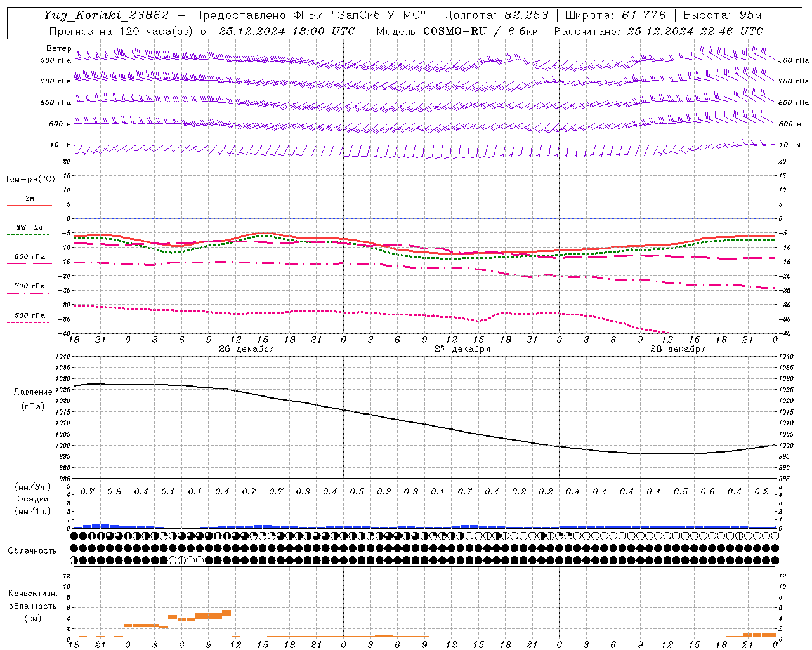812x650 pixels.
Task: Select the latitude text "Широта: 61.776"
Action: pos(615,15)
